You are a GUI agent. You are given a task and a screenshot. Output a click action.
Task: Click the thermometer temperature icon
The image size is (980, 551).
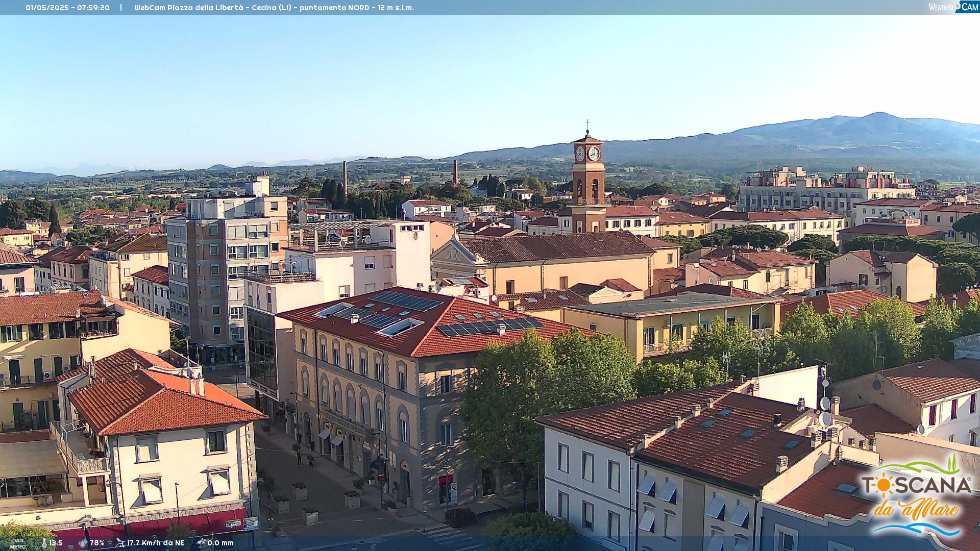pos(44,543)
